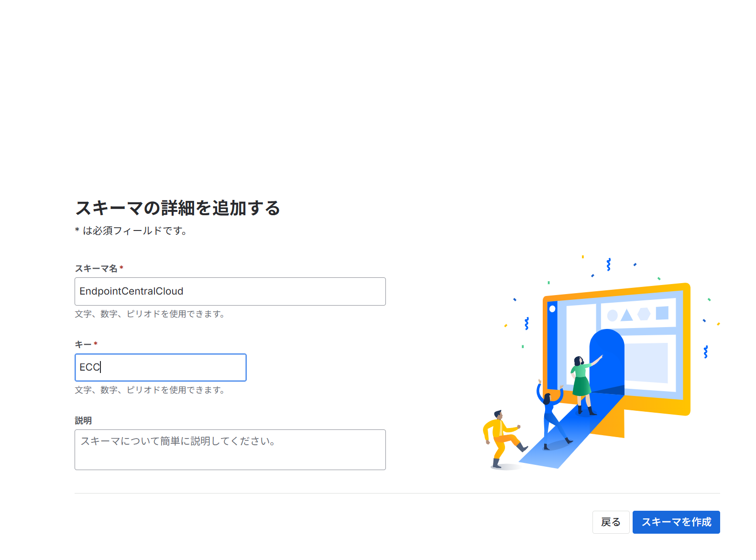Screen dimensions: 756x560
Task: Click the スキーマ名 input field
Action: [x=230, y=291]
